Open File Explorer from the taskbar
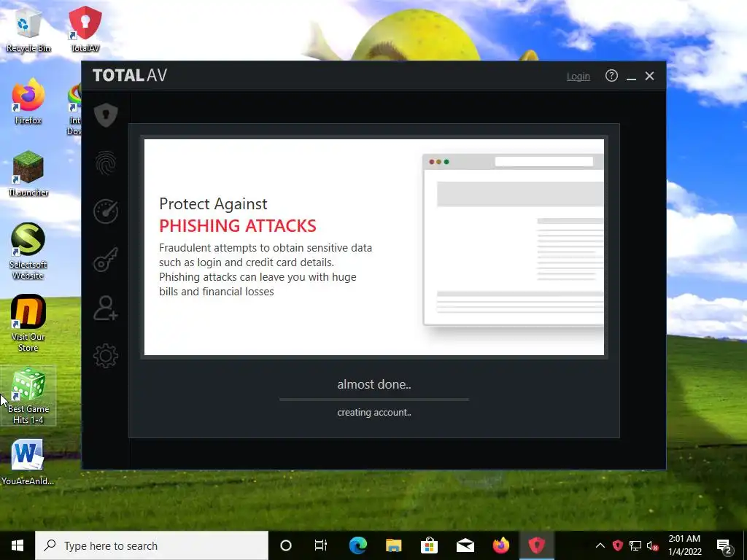This screenshot has width=747, height=560. coord(393,545)
